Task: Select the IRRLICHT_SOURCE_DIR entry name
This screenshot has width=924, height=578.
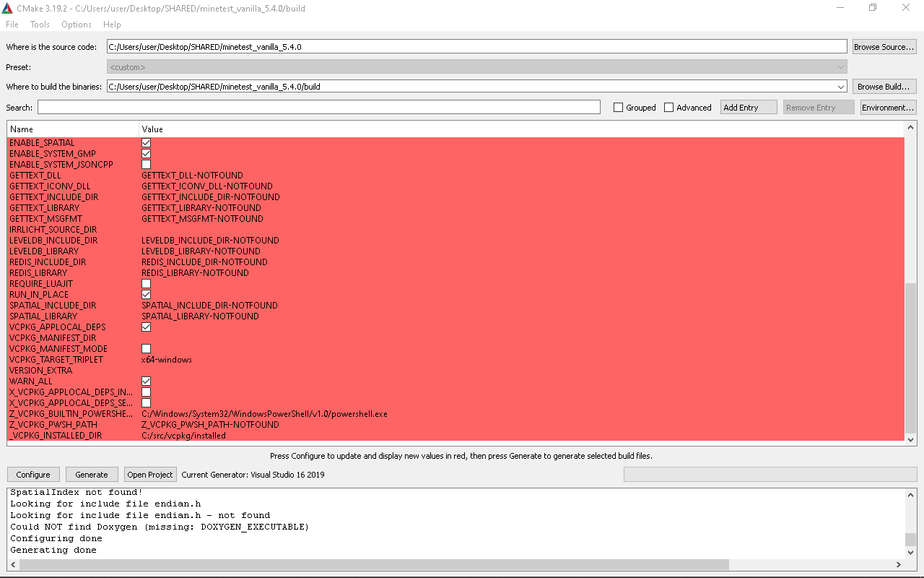Action: (53, 230)
